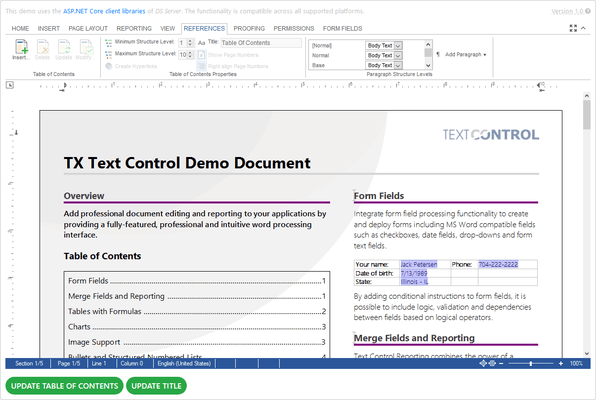Click the zoom slider handle in status bar
The height and width of the screenshot is (400, 596).
[x=531, y=363]
